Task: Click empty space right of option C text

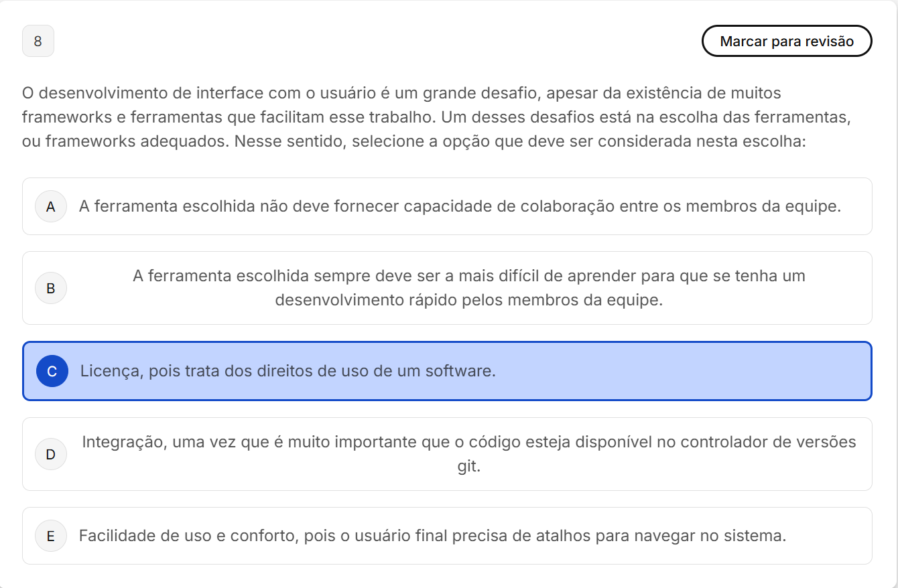Action: 684,371
